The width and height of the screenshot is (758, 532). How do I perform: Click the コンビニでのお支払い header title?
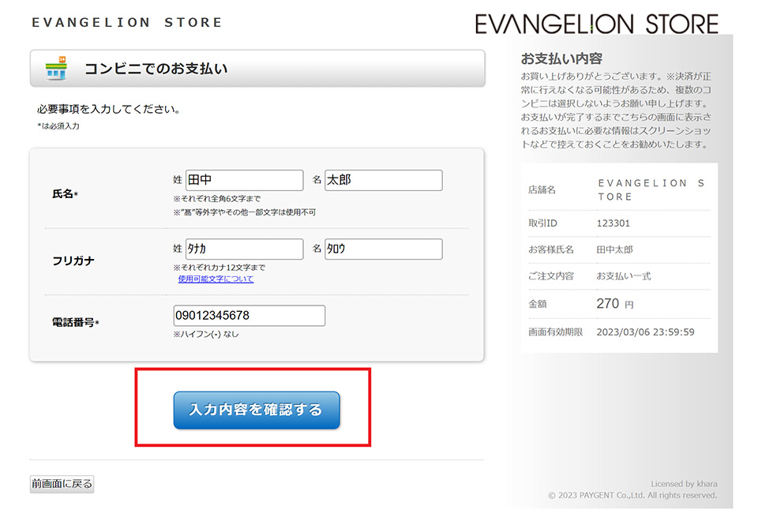(156, 69)
